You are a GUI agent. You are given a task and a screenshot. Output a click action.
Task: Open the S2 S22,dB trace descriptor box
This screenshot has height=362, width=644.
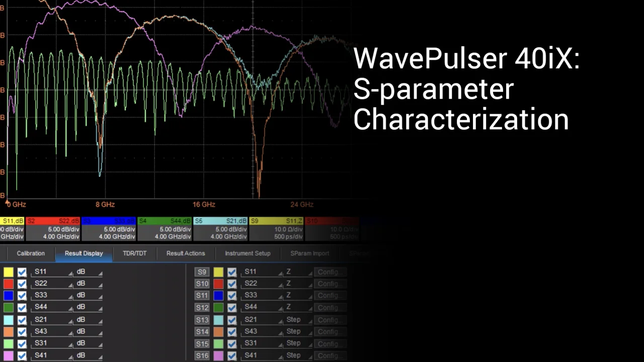pyautogui.click(x=53, y=229)
